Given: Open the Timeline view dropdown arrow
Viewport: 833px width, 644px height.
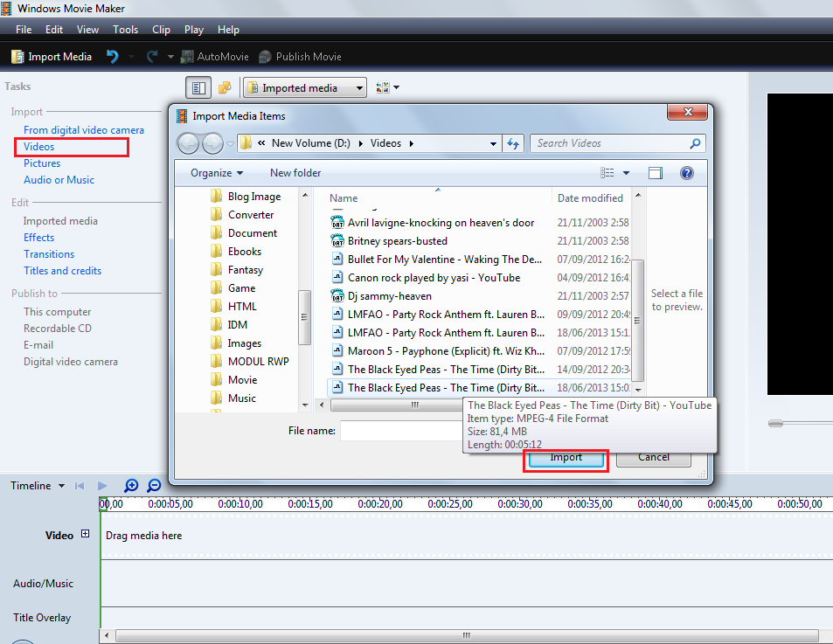Looking at the screenshot, I should pyautogui.click(x=62, y=486).
